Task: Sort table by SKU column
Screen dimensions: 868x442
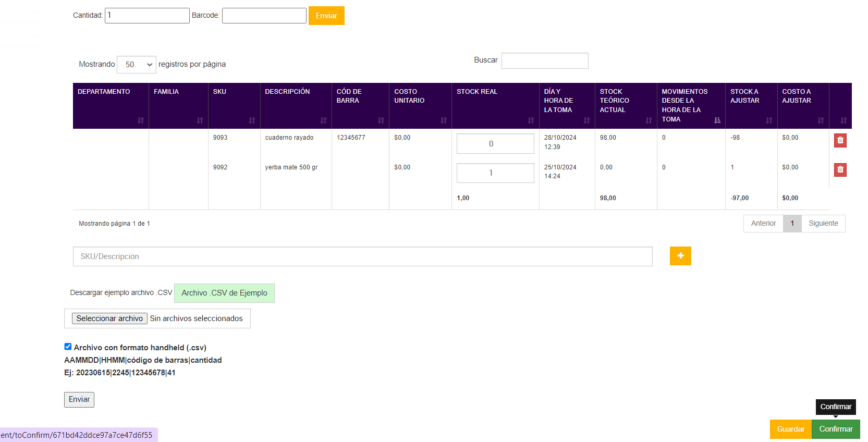Action: (x=252, y=120)
